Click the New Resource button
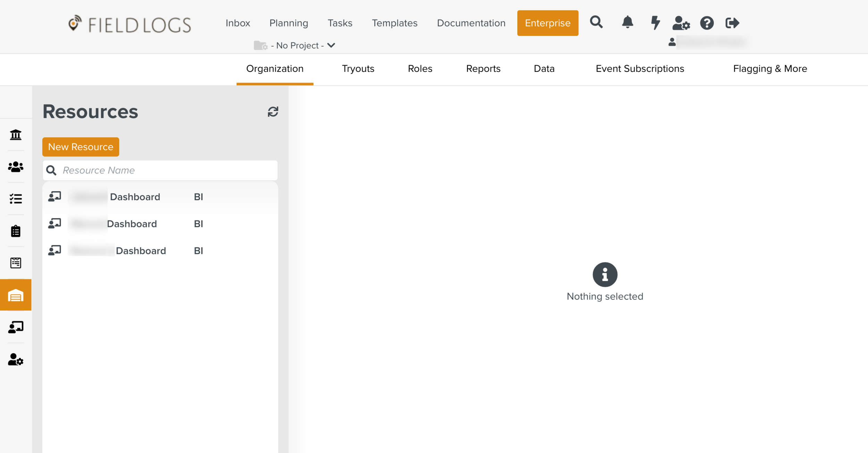 tap(81, 147)
